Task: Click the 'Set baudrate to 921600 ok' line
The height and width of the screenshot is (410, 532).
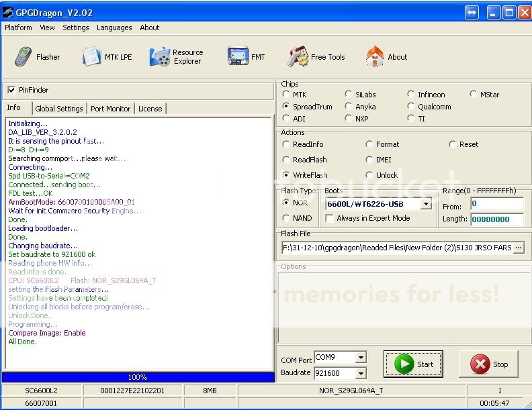Action: point(52,254)
